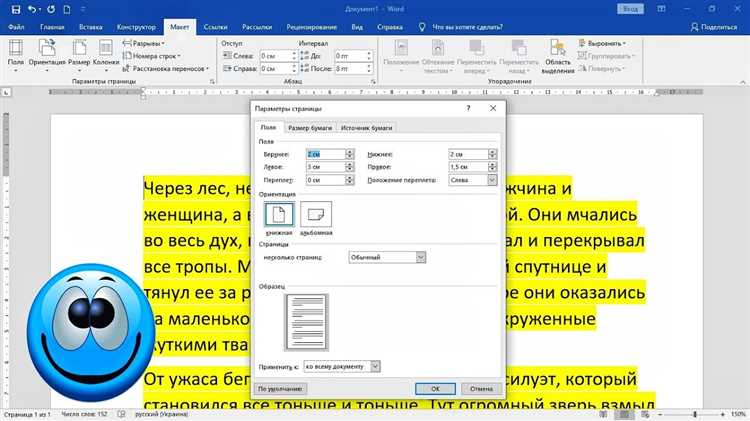Click the Верхнее margin field

tap(326, 154)
